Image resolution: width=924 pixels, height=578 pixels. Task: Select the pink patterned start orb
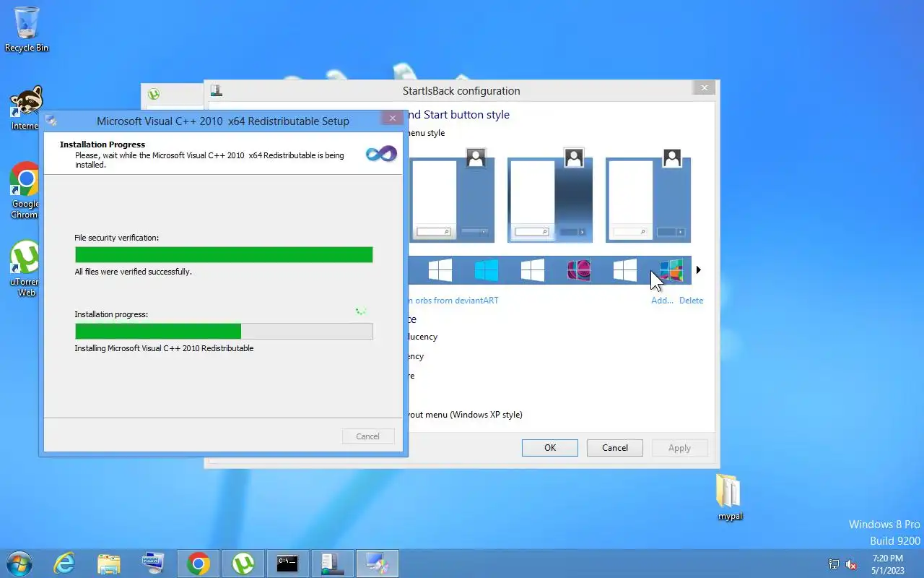[x=579, y=270]
